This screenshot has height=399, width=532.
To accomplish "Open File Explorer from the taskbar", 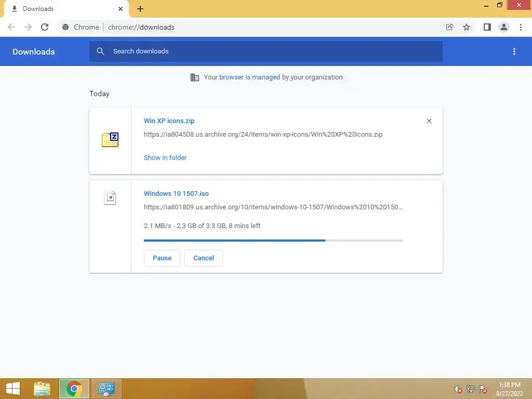I will (x=42, y=389).
